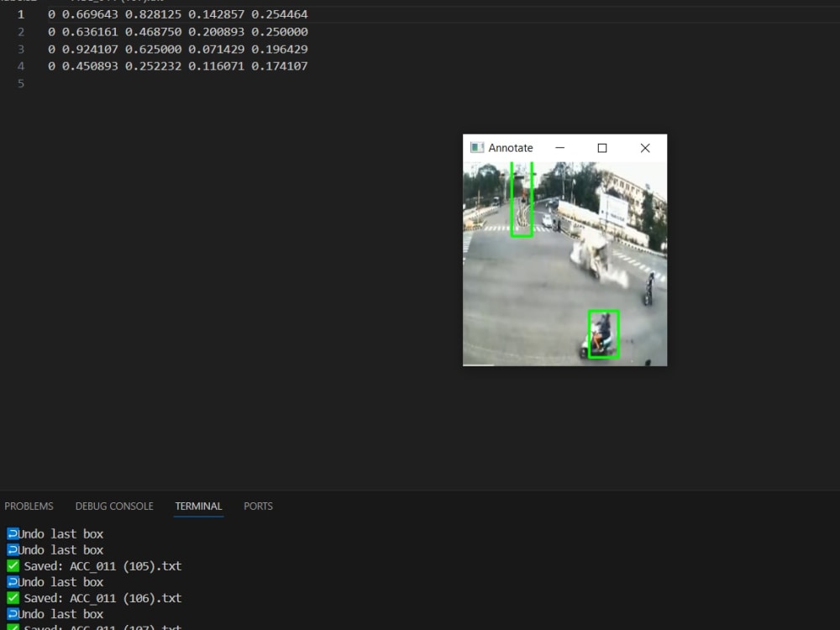The height and width of the screenshot is (630, 840).
Task: Open the DEBUG CONSOLE tab
Action: coord(114,507)
